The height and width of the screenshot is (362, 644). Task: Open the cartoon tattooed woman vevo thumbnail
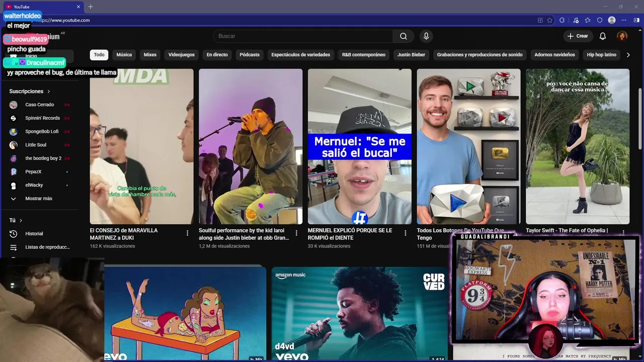point(185,314)
